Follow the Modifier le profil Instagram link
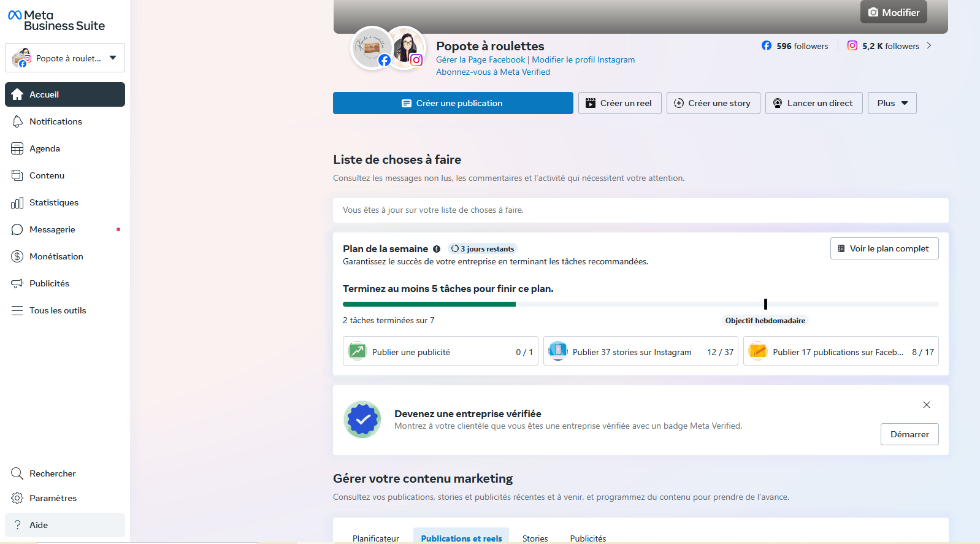Viewport: 980px width, 544px height. point(583,59)
